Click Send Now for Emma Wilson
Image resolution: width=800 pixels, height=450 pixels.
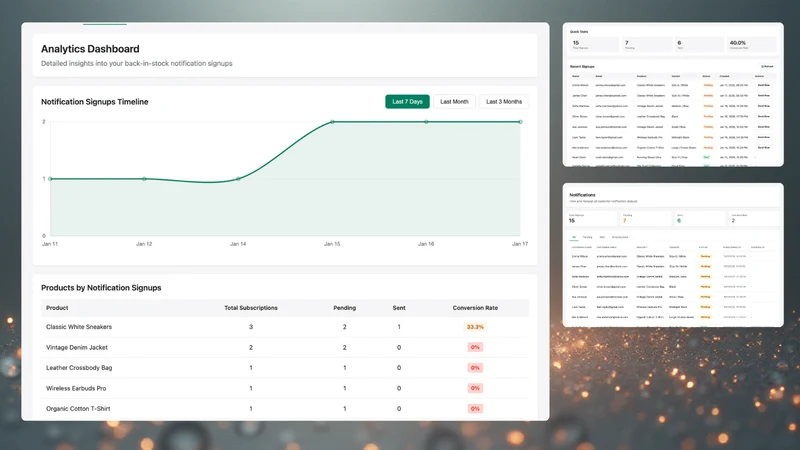pyautogui.click(x=764, y=85)
